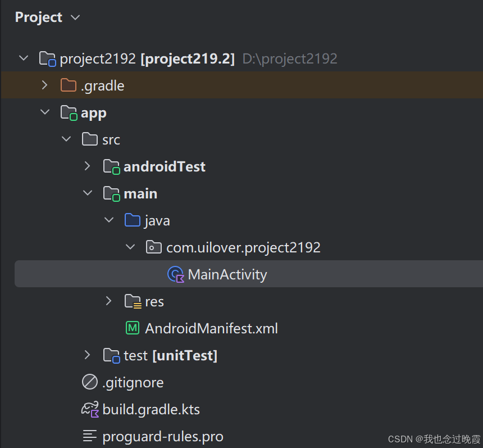Click the .gitignore file icon
Screen dimensions: 483x448
click(90, 382)
